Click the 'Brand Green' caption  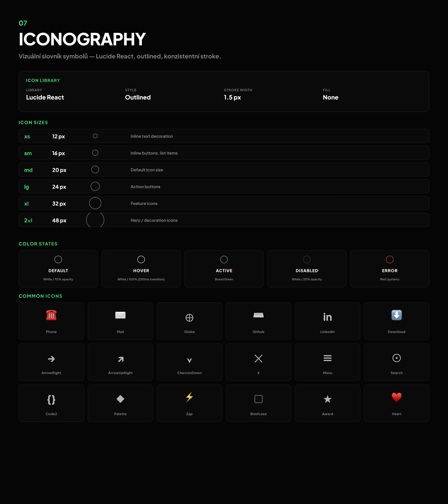pos(224,279)
